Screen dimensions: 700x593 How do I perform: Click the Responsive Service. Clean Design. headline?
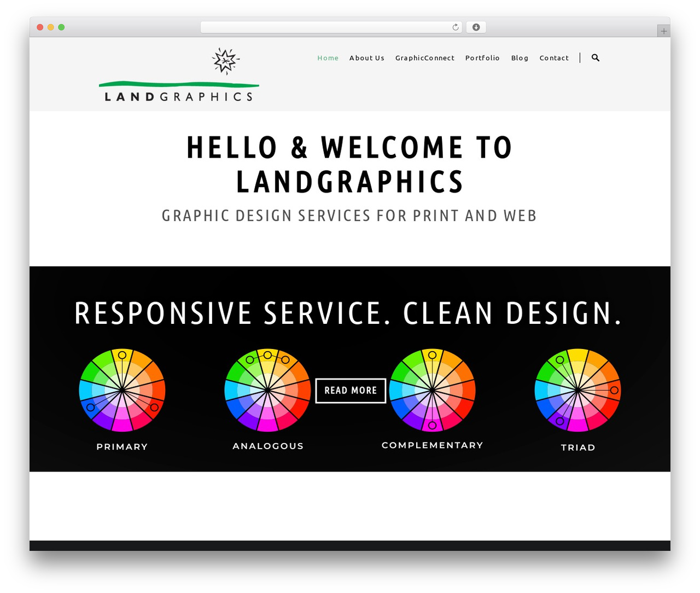349,313
